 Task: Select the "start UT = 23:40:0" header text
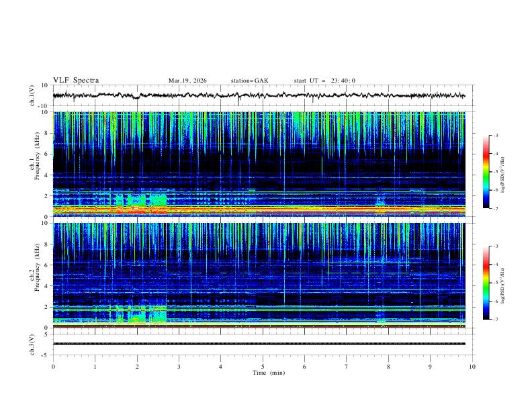[324, 81]
